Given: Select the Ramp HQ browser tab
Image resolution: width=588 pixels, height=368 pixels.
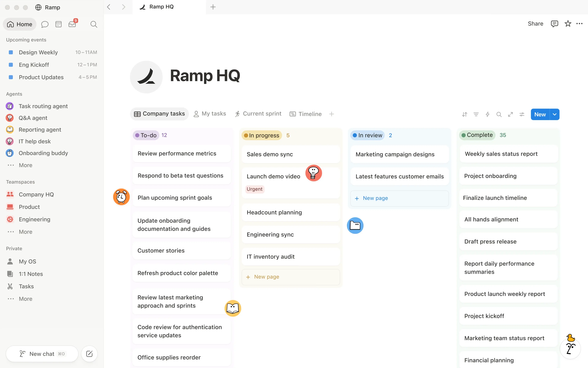Looking at the screenshot, I should tap(169, 7).
